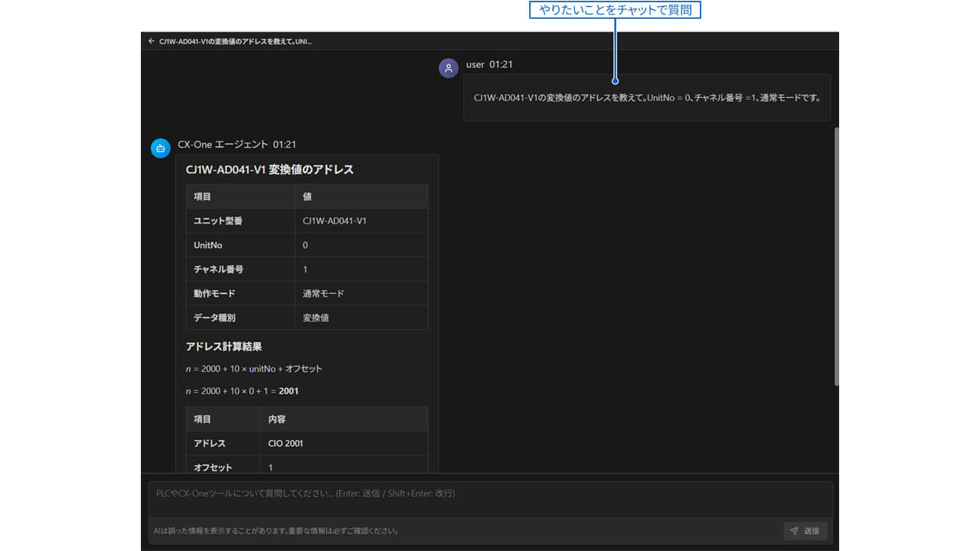Viewport: 980px width, 551px height.
Task: Click the 'オフセット' row label
Action: coord(213,468)
